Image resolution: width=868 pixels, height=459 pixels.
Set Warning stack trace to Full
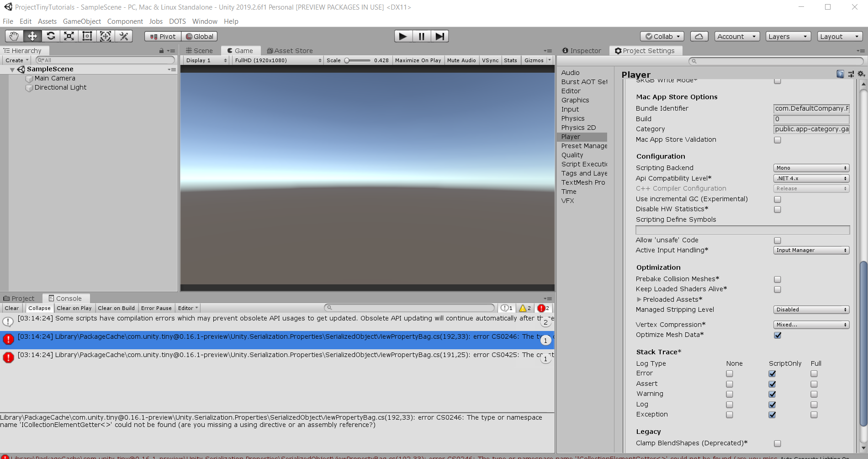point(814,394)
